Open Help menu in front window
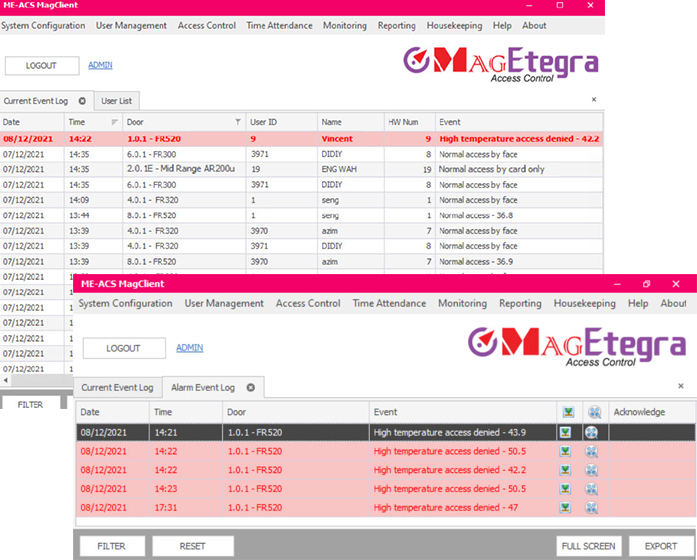Image resolution: width=697 pixels, height=560 pixels. [638, 304]
